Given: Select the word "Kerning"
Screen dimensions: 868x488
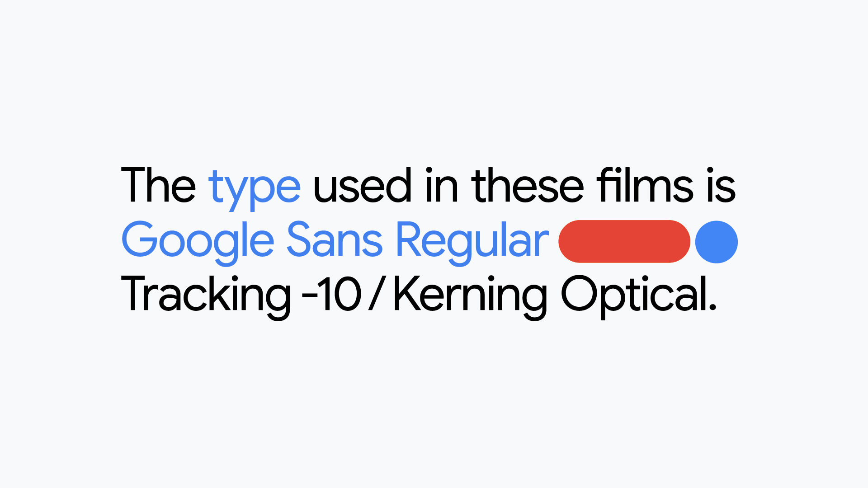Looking at the screenshot, I should click(470, 295).
